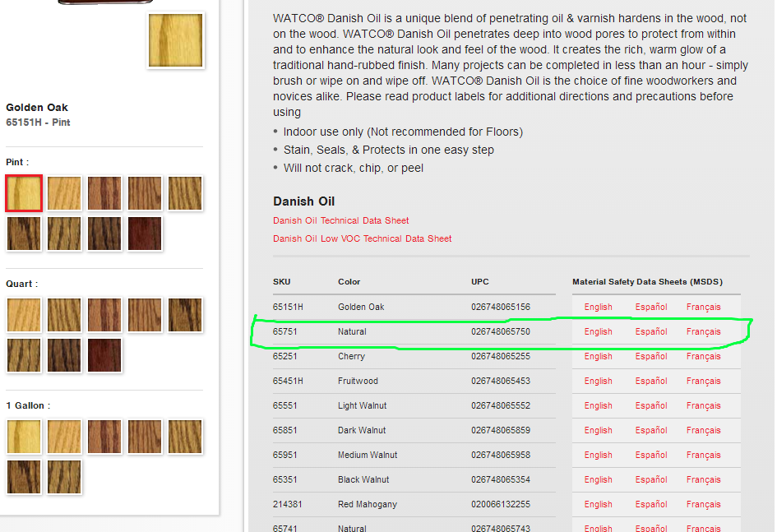
Task: Choose the second swatch in the Pint section
Action: pyautogui.click(x=64, y=193)
